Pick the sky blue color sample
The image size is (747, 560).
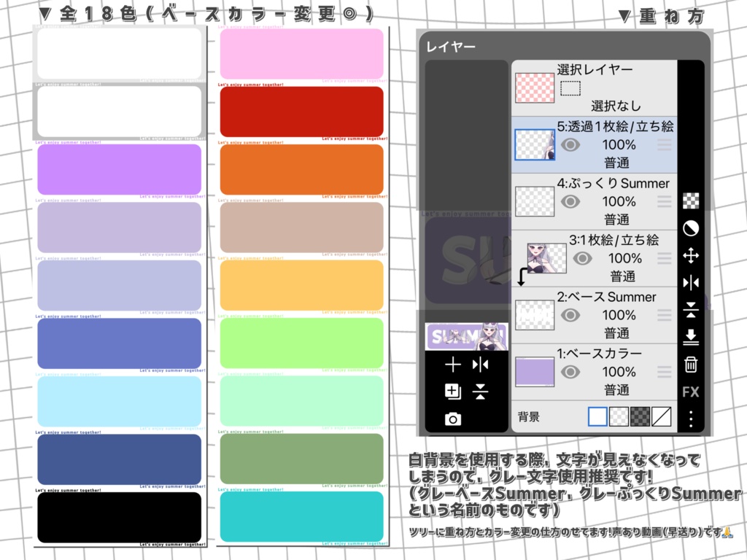pyautogui.click(x=119, y=402)
